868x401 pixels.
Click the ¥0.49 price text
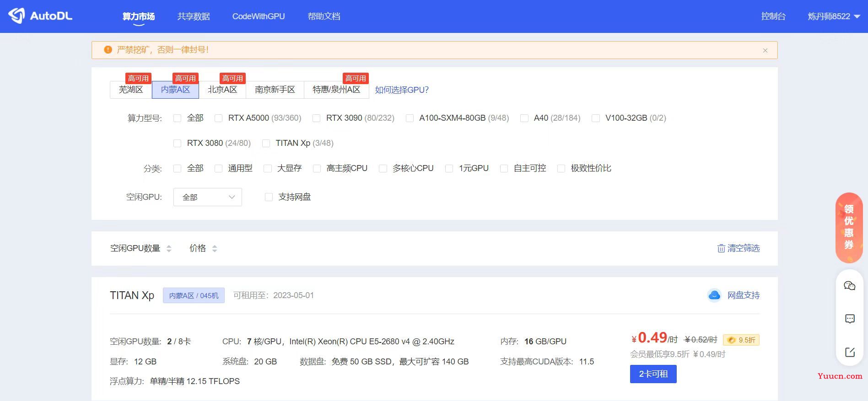[649, 338]
